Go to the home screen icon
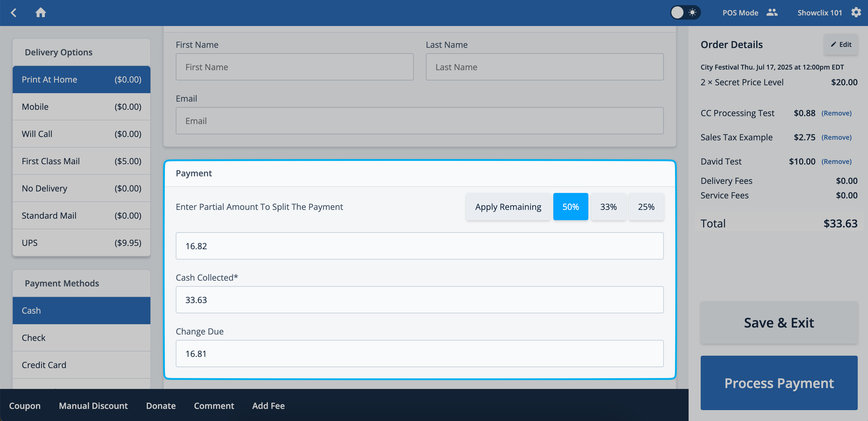This screenshot has width=868, height=421. (x=40, y=13)
